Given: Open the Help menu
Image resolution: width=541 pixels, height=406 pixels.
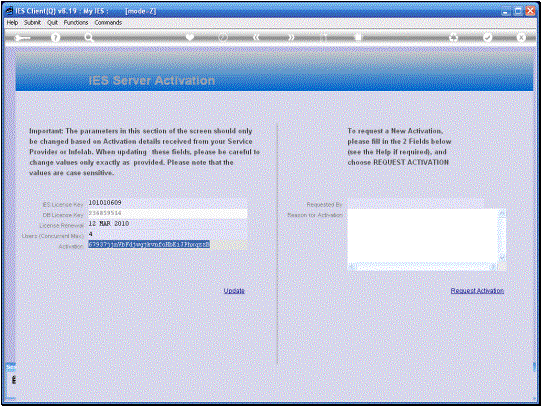Looking at the screenshot, I should [12, 22].
